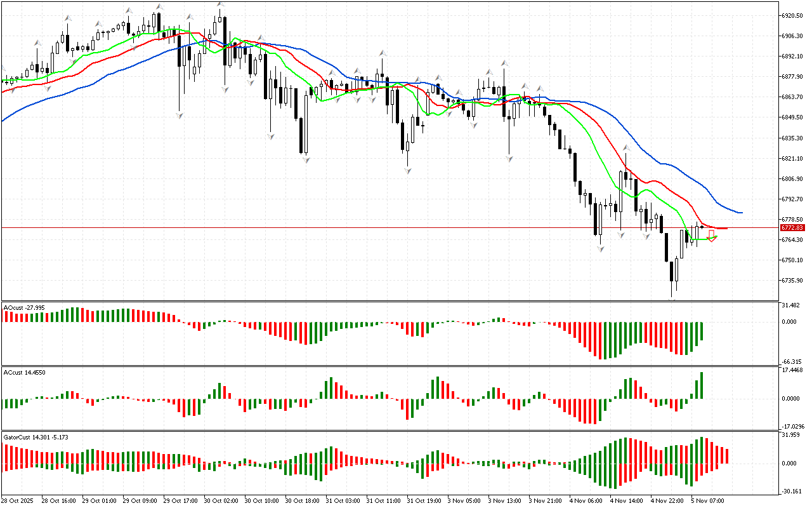
Task: Click the 6735.90 price scale label
Action: coord(793,281)
